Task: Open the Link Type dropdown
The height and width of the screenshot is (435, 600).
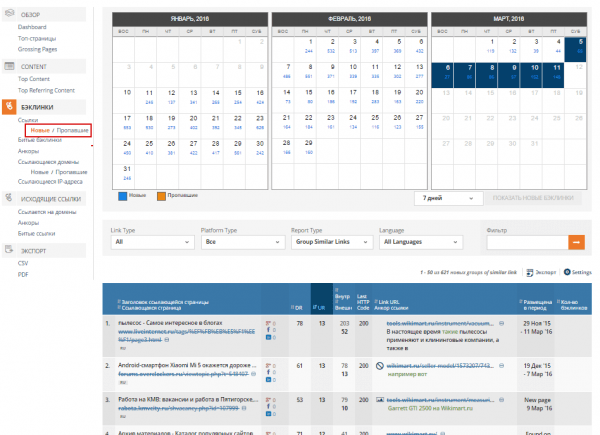Action: tap(153, 242)
